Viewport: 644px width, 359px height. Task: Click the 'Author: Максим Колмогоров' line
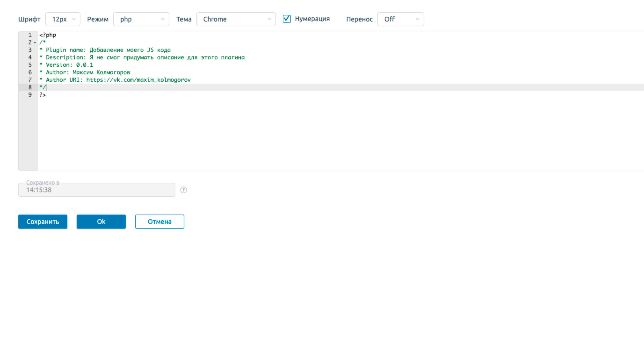pyautogui.click(x=85, y=72)
